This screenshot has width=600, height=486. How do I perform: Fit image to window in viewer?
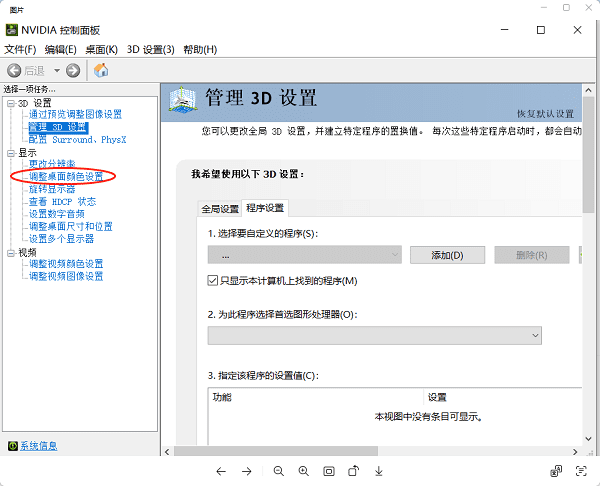tap(329, 471)
